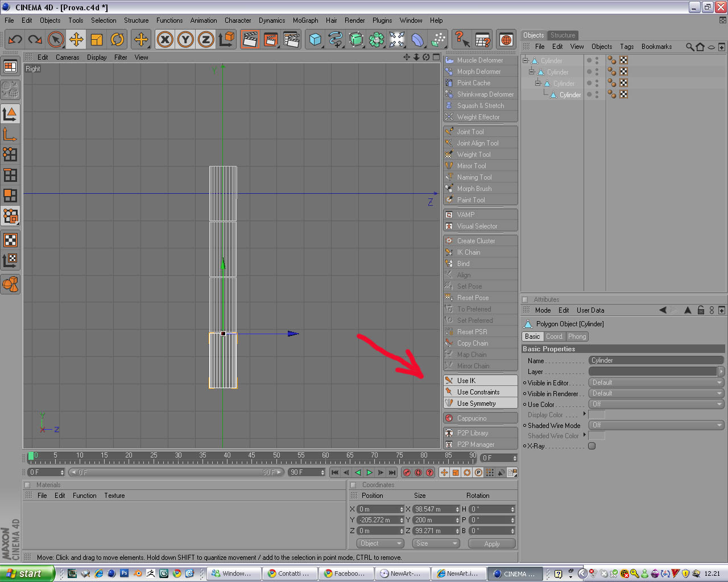Open the Cappucino tool

click(x=481, y=418)
